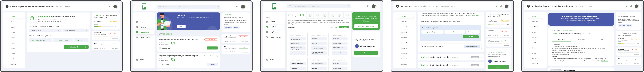The width and height of the screenshot is (644, 72).
Task: Click Let's Instant Connect button
Action: pyautogui.click(x=471, y=37)
